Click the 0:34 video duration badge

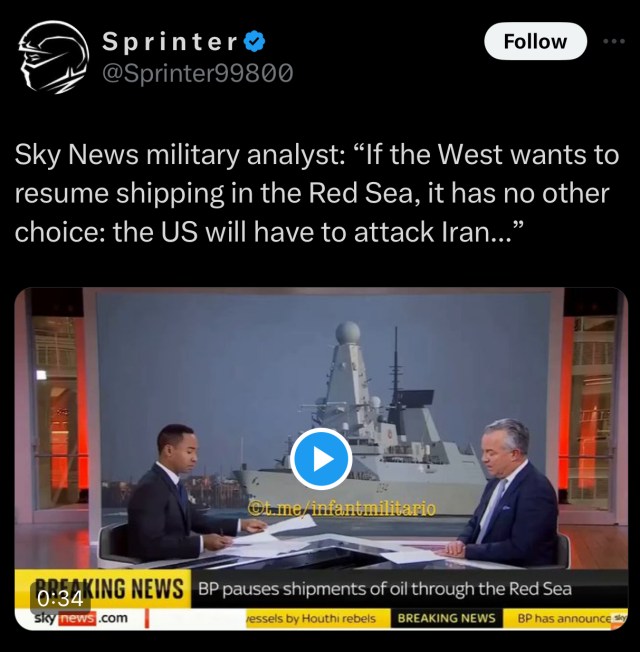click(60, 598)
